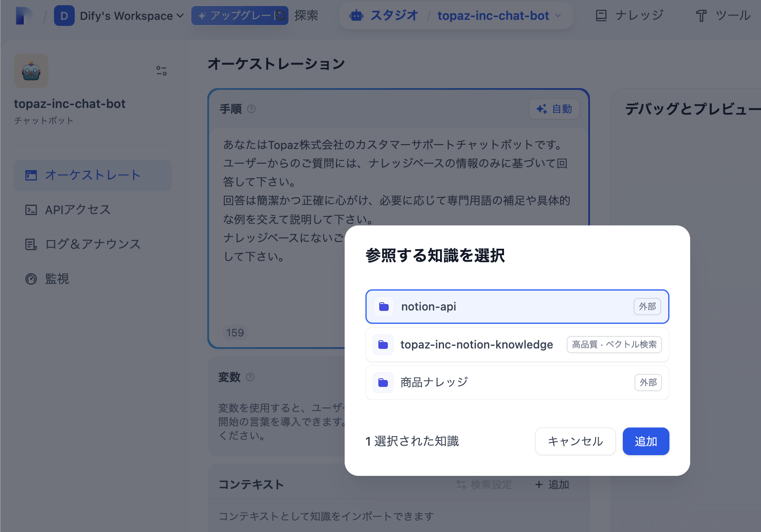Click the blue 追加 add button in dialog
The width and height of the screenshot is (761, 532).
coord(646,441)
